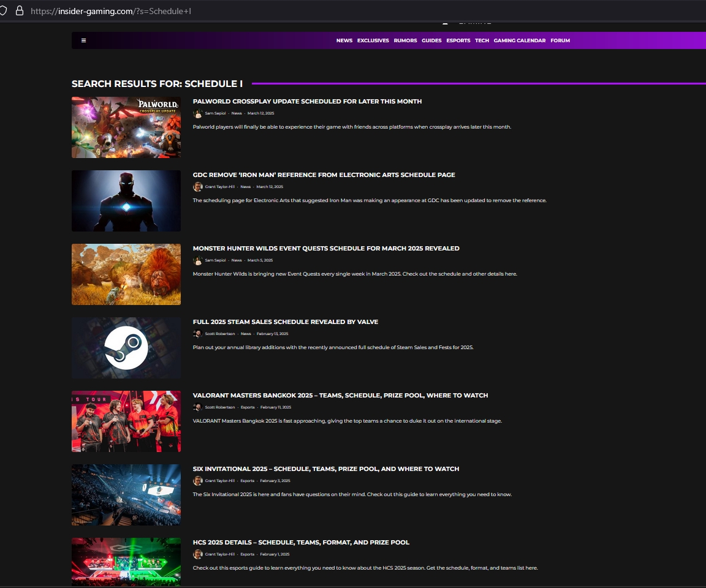Click the Iron Man thumbnail image

click(126, 201)
